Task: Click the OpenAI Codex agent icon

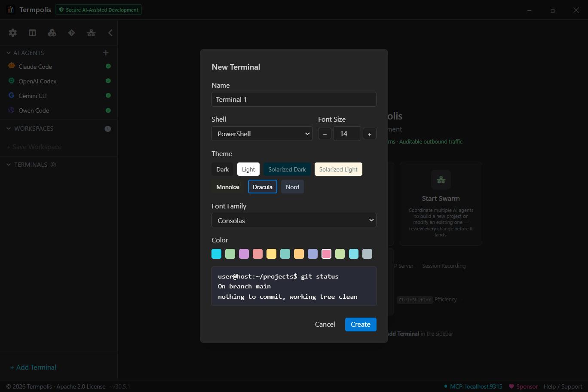Action: coord(12,81)
